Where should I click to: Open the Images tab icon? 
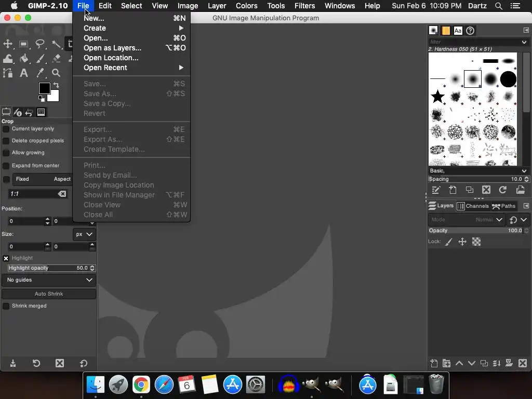(41, 112)
